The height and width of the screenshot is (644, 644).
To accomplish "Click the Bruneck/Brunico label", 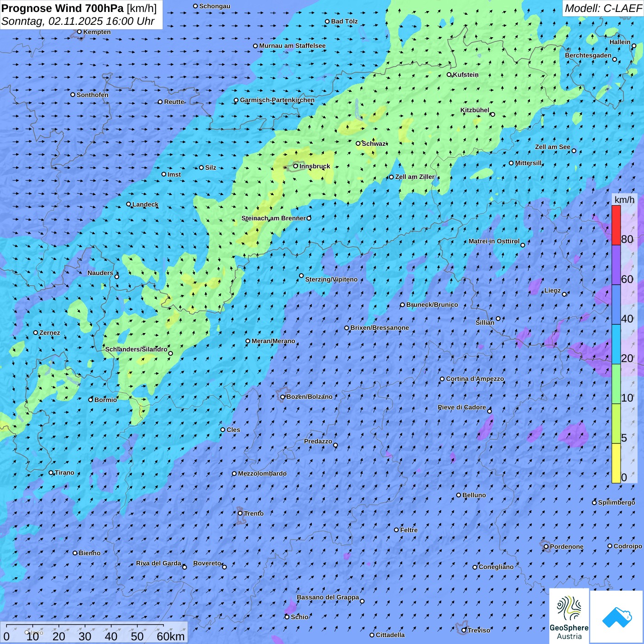I will 432,305.
